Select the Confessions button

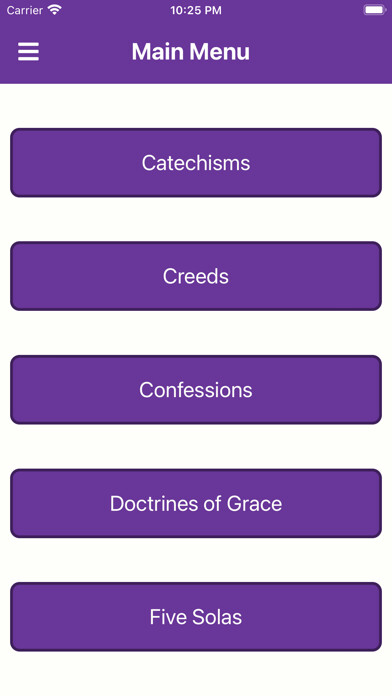coord(196,390)
